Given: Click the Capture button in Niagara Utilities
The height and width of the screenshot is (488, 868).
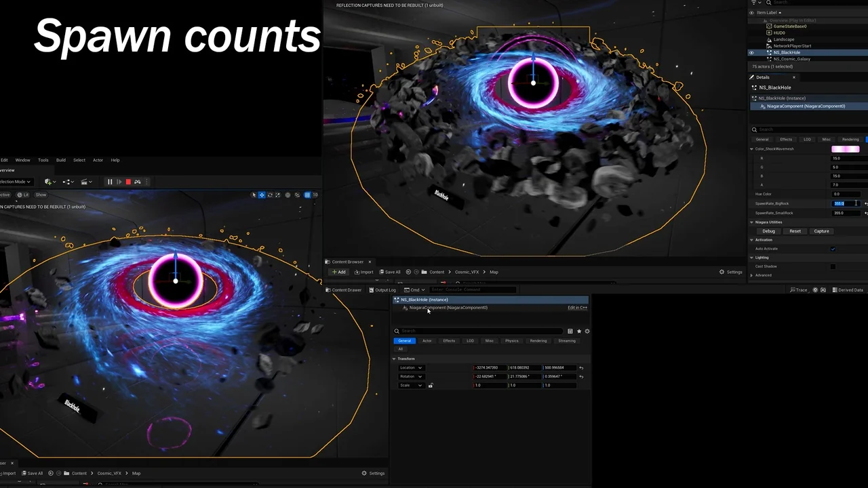Looking at the screenshot, I should click(x=821, y=231).
